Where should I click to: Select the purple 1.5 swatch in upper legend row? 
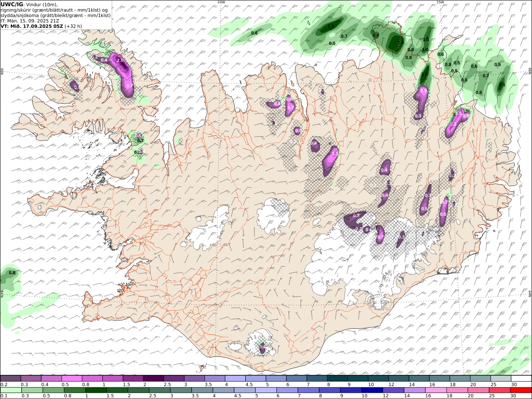tap(133, 379)
